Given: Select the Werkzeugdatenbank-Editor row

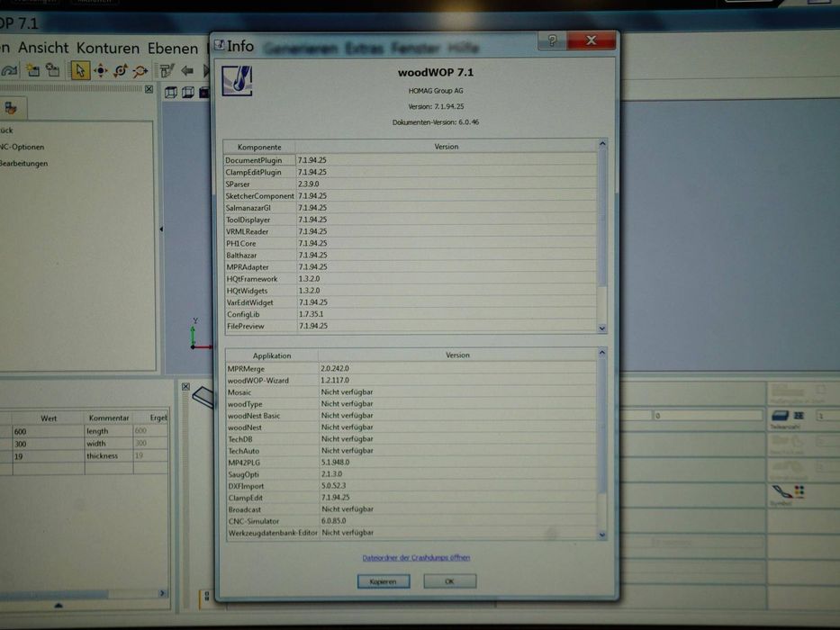Looking at the screenshot, I should pos(411,533).
